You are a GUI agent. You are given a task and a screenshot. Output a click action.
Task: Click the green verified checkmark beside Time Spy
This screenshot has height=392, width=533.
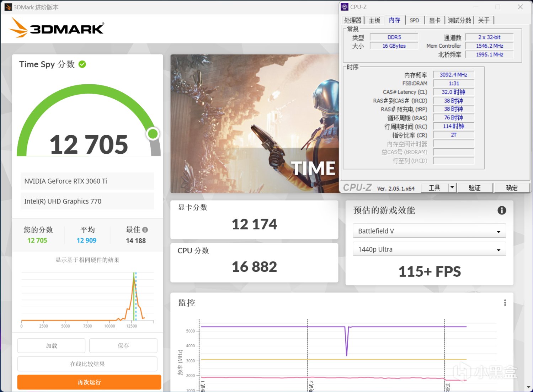coord(82,64)
